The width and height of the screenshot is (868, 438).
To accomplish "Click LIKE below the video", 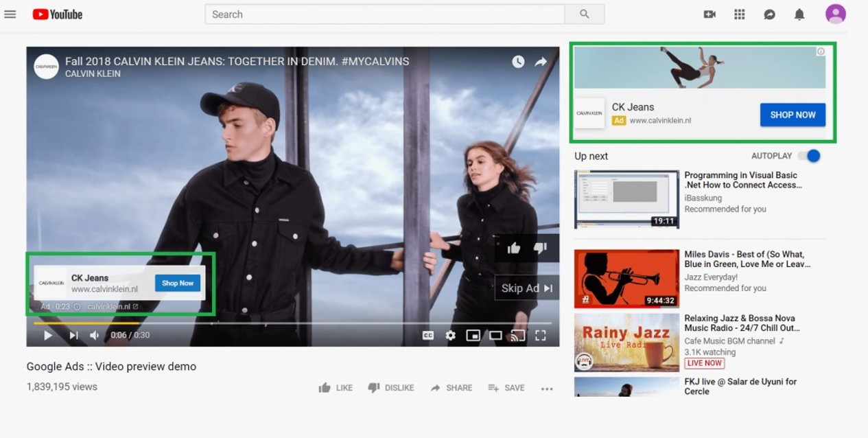I will point(336,388).
